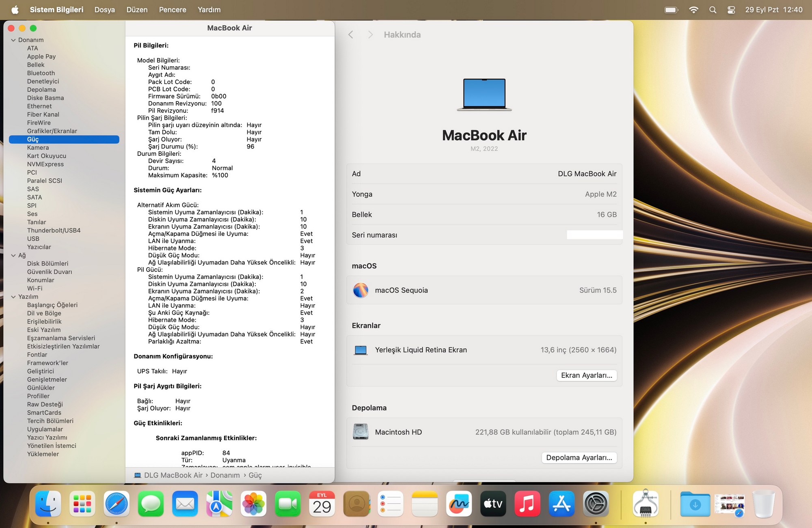
Task: Collapse the Ağ section chevron
Action: click(13, 256)
